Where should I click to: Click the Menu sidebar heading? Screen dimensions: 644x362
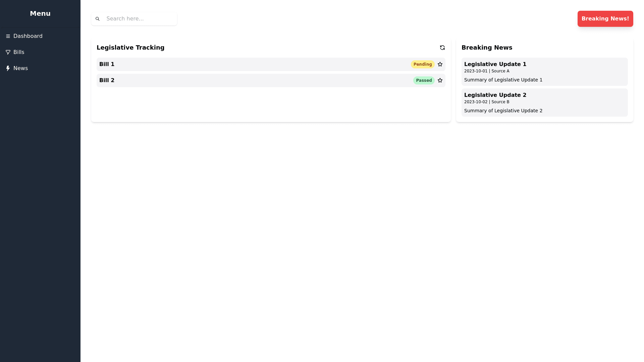40,13
